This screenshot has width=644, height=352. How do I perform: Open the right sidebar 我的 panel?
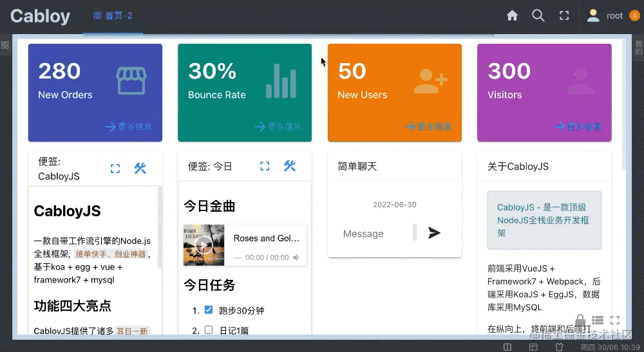639,47
